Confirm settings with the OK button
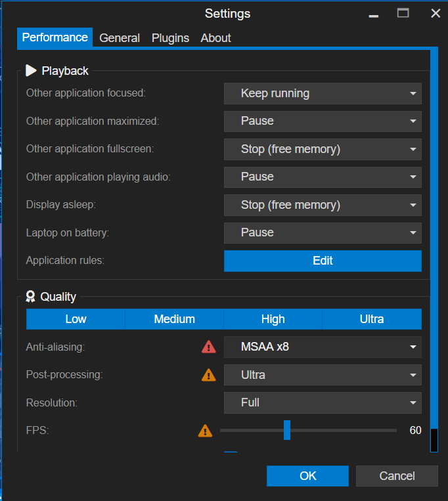The image size is (448, 501). click(307, 476)
